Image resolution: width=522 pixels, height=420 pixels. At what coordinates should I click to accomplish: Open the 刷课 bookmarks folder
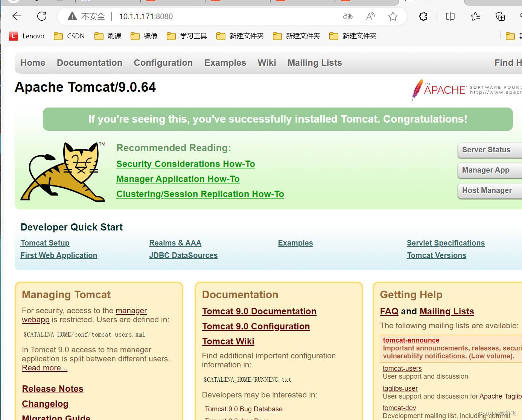[x=108, y=36]
